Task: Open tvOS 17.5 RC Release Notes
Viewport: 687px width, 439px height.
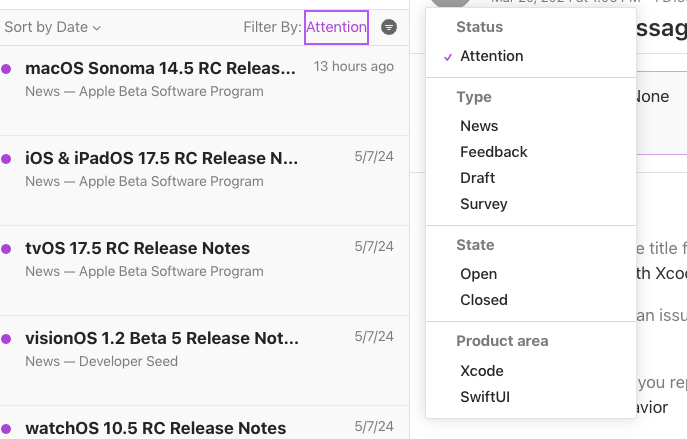Action: (204, 271)
